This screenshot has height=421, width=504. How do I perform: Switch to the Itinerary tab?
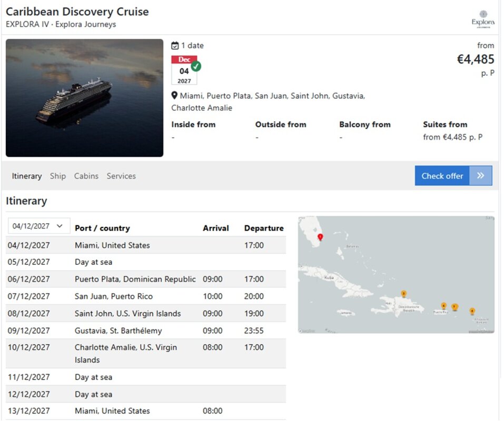(27, 176)
